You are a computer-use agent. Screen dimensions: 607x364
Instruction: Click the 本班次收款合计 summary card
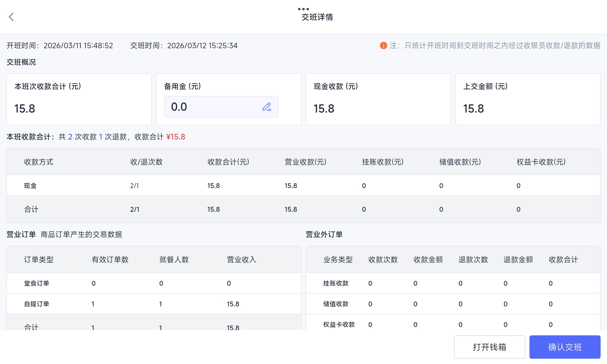[x=79, y=99]
